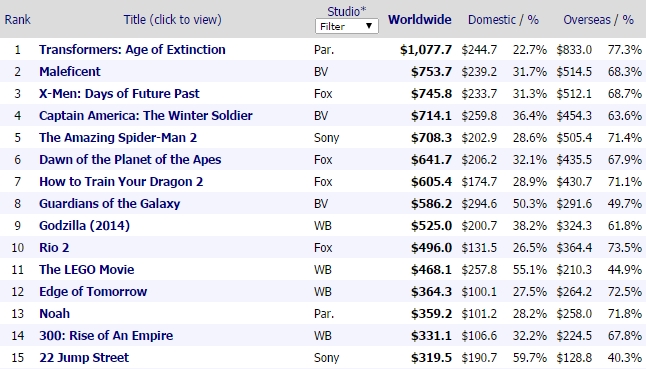
Task: View X-Men: Days of Future Past
Action: [x=119, y=93]
